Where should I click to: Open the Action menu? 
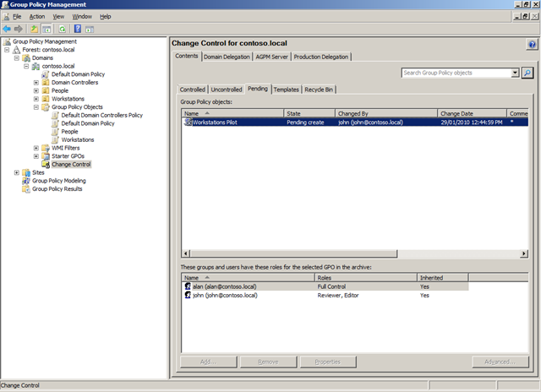[x=39, y=16]
